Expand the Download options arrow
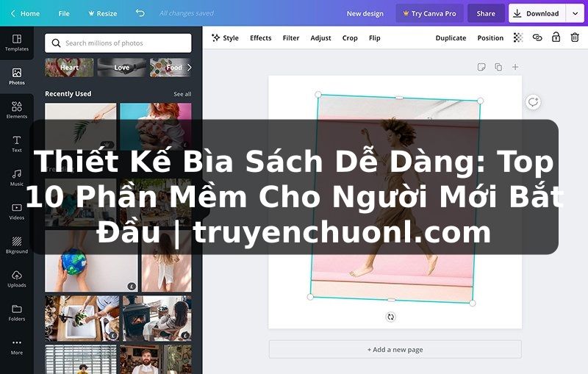 (x=575, y=13)
